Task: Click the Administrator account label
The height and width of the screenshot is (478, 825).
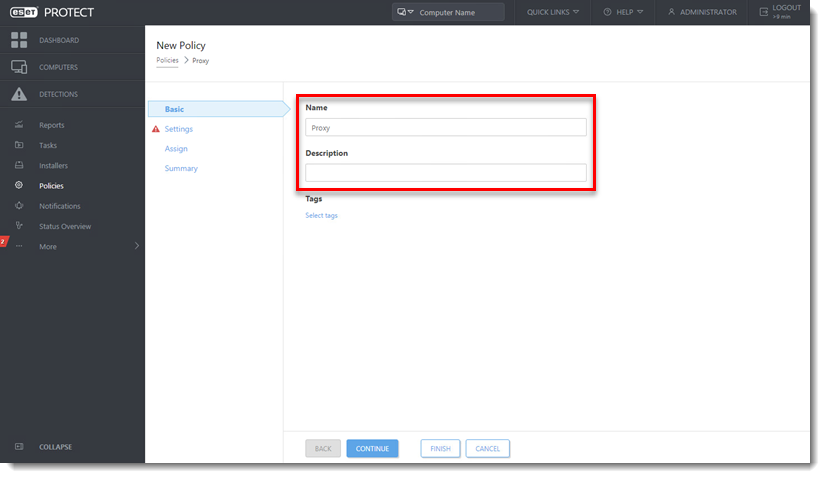Action: click(708, 12)
